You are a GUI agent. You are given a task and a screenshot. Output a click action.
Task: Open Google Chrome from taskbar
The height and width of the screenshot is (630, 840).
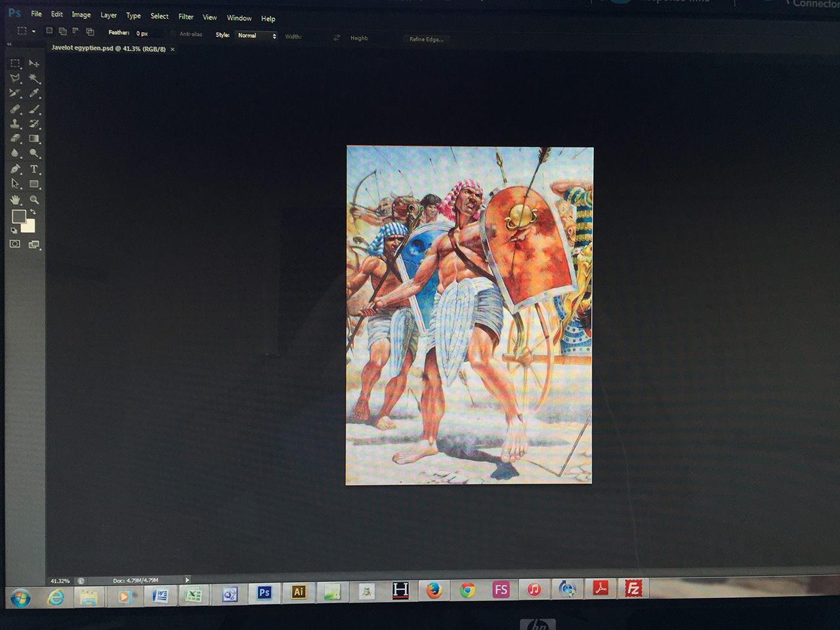[467, 590]
